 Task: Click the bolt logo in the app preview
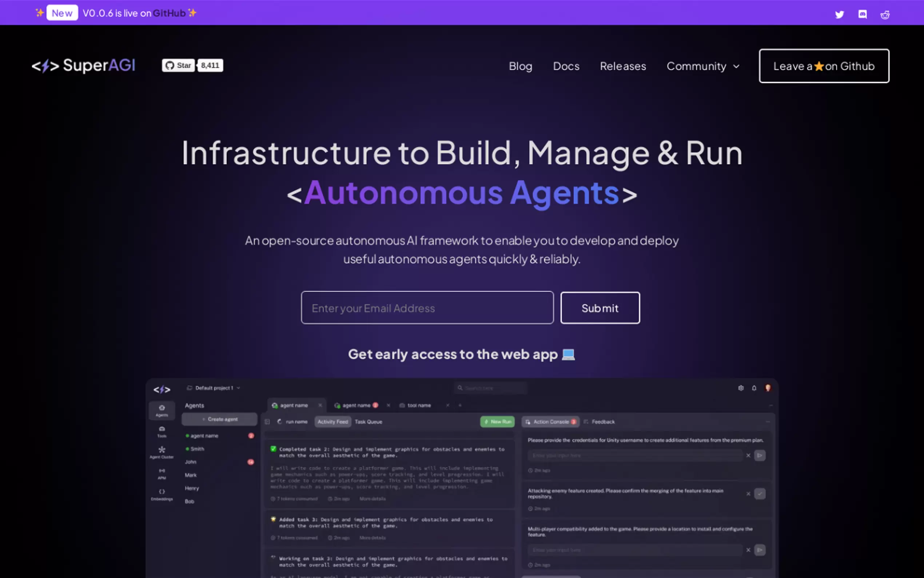click(162, 389)
